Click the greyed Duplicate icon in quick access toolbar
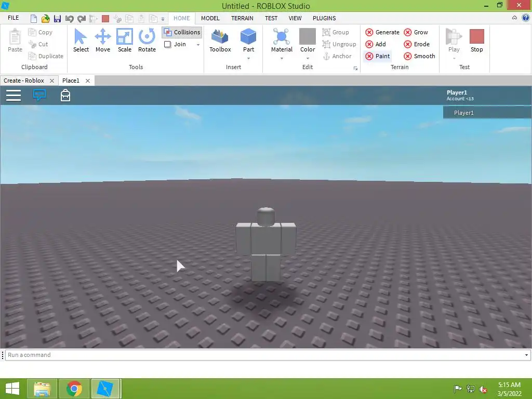 [153, 18]
